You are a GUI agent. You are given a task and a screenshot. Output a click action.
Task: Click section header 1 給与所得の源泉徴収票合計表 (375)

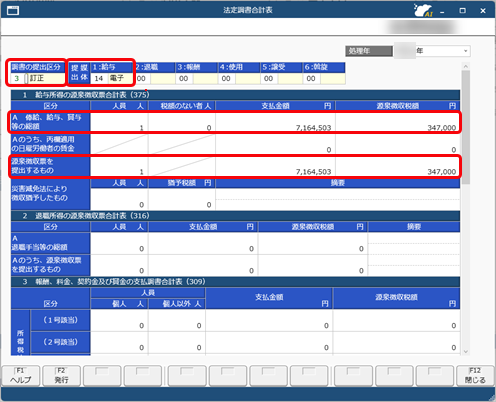click(x=235, y=95)
